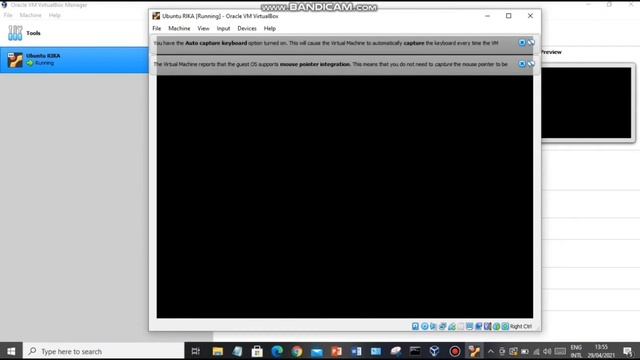Image resolution: width=640 pixels, height=360 pixels.
Task: Switch to the running VM taskbar icon
Action: pos(474,351)
